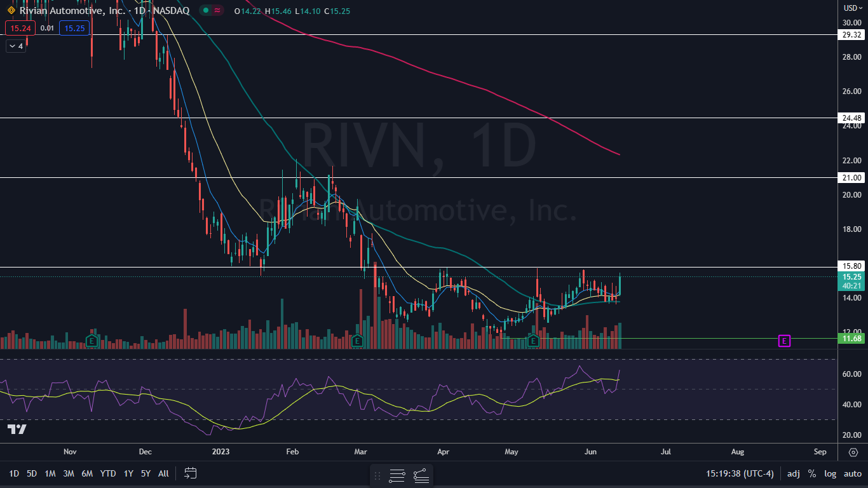Click the late-February earnings E marker
868x488 pixels.
click(x=357, y=341)
